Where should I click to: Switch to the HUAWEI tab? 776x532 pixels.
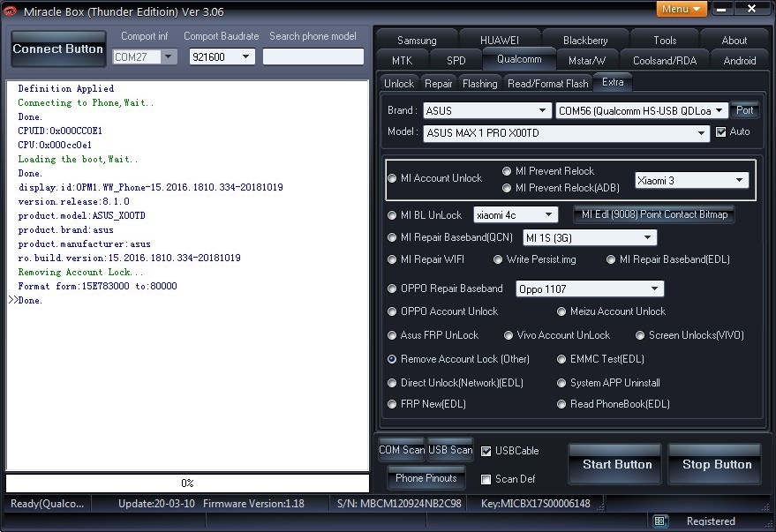click(x=500, y=41)
